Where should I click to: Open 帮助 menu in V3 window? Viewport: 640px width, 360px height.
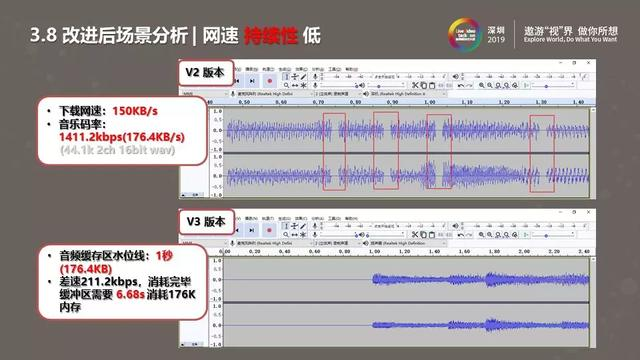[351, 218]
